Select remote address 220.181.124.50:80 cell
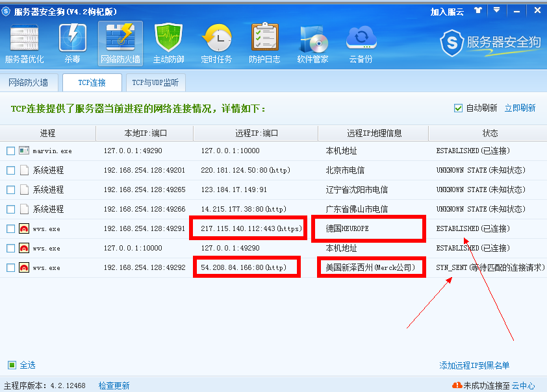Image resolution: width=547 pixels, height=392 pixels. (246, 170)
